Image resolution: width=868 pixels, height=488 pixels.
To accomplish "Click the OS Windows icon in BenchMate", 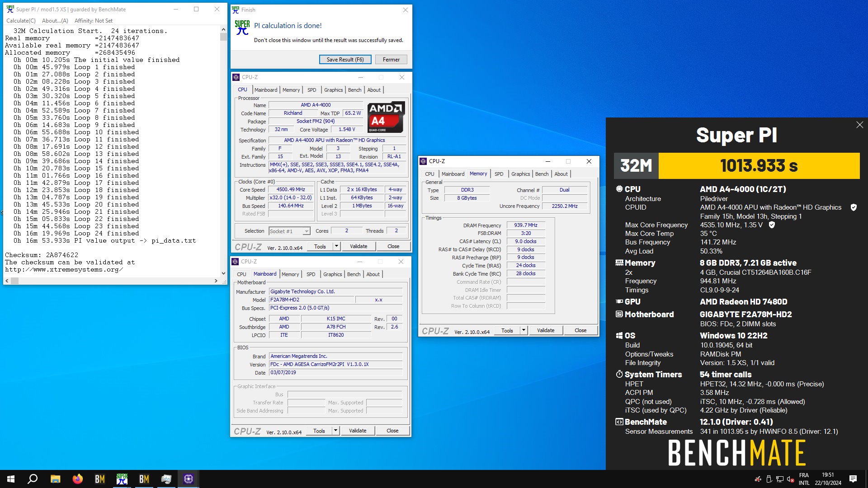I will pos(619,336).
